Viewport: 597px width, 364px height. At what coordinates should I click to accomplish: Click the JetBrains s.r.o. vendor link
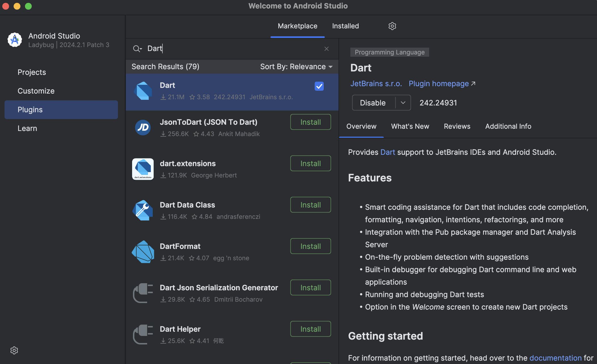pyautogui.click(x=376, y=84)
